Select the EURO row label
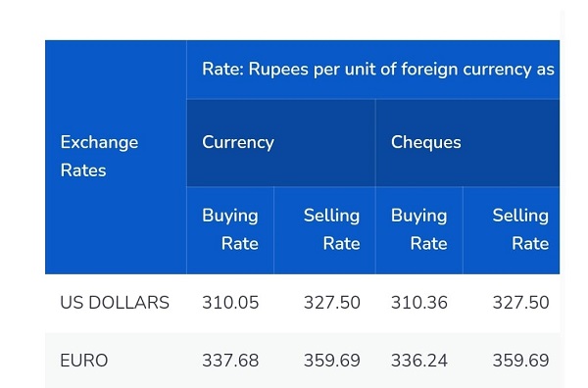The image size is (588, 388). (x=84, y=361)
